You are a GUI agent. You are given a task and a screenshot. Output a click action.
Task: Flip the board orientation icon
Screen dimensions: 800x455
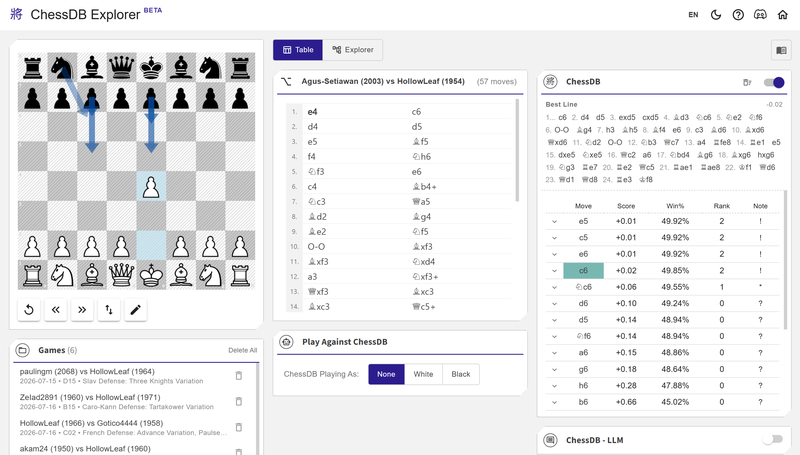(x=109, y=310)
